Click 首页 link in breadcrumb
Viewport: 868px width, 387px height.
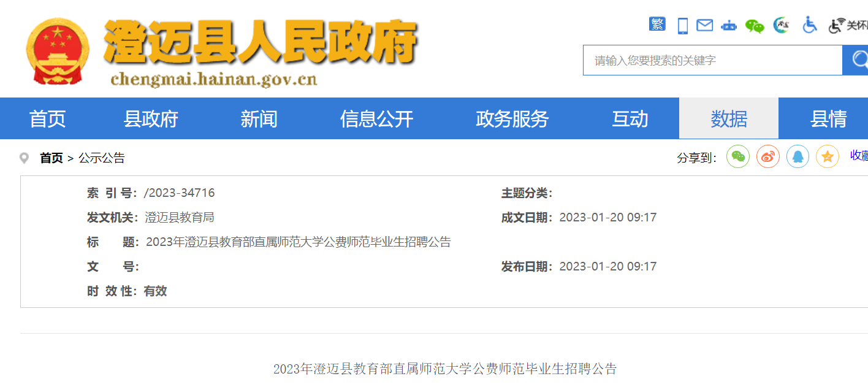(x=51, y=158)
